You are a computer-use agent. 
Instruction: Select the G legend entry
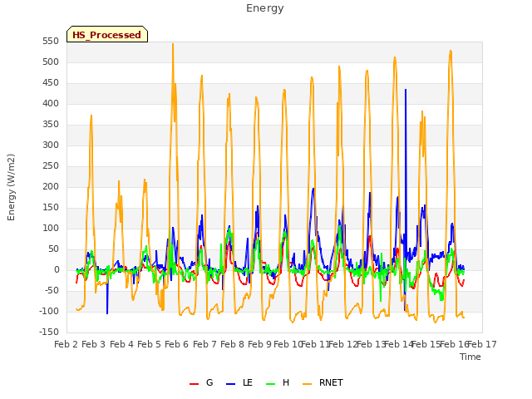pos(201,382)
